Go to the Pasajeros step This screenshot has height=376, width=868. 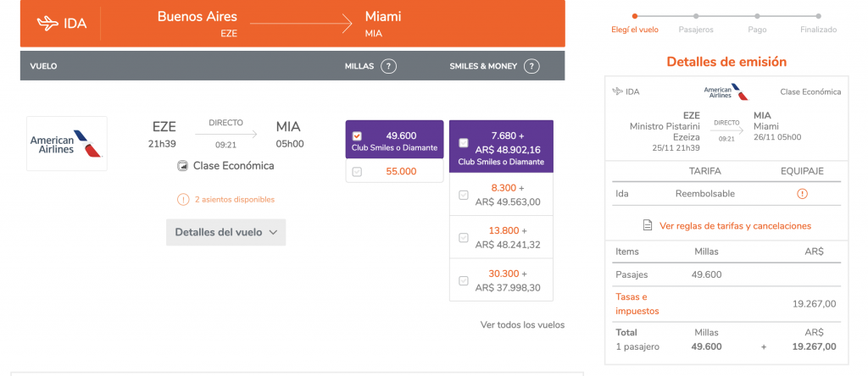pos(696,30)
